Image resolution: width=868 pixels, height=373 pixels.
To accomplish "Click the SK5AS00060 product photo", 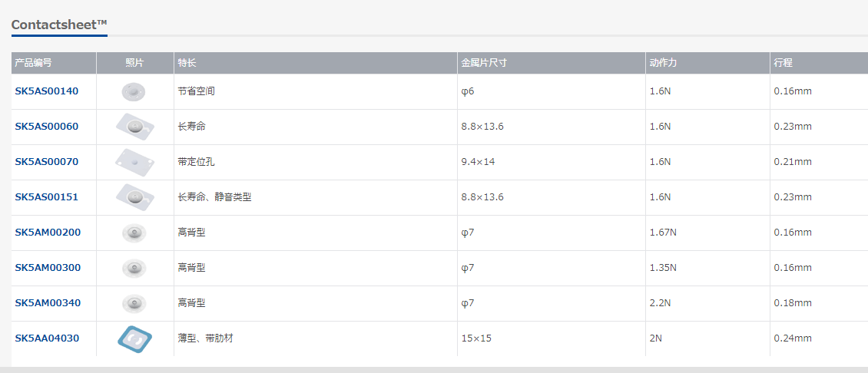I will 134,127.
